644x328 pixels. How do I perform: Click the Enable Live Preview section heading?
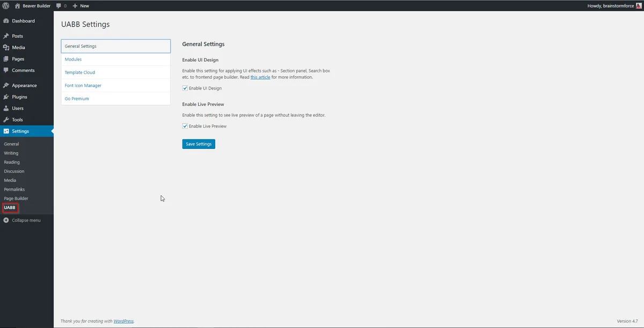tap(203, 104)
